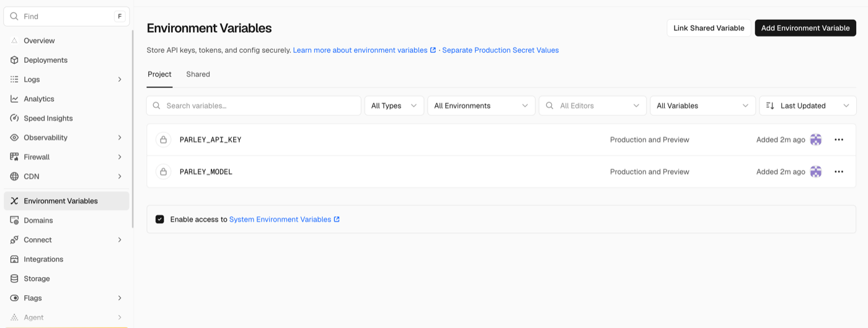Open Separate Production Secret Values link
Image resolution: width=868 pixels, height=328 pixels.
[500, 50]
